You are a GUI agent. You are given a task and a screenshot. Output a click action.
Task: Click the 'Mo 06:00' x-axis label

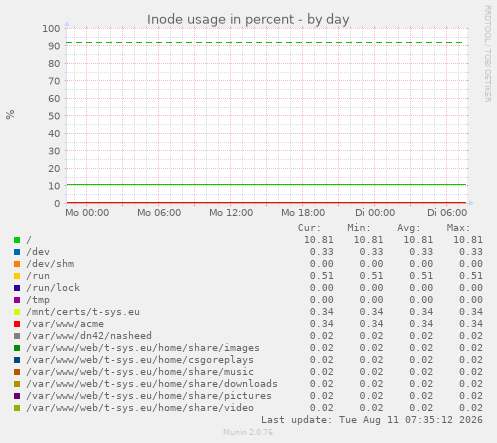click(159, 213)
